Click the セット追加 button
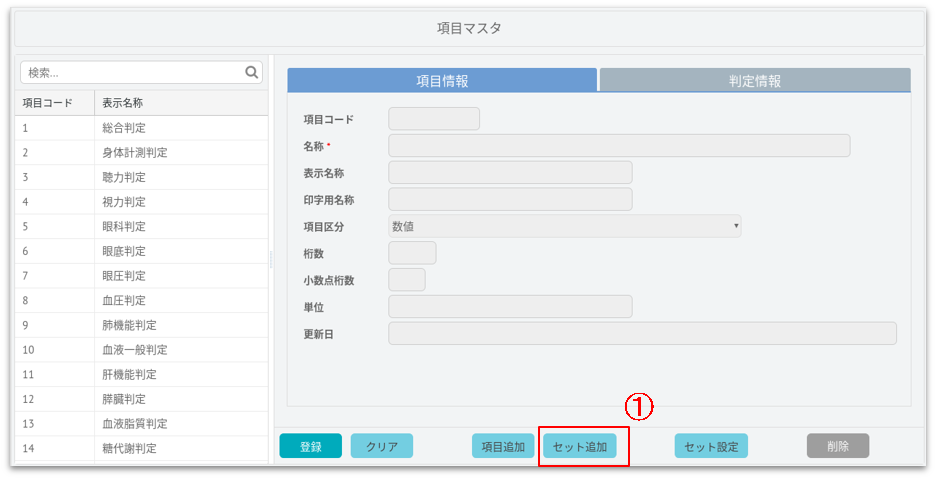This screenshot has width=936, height=479. (580, 446)
